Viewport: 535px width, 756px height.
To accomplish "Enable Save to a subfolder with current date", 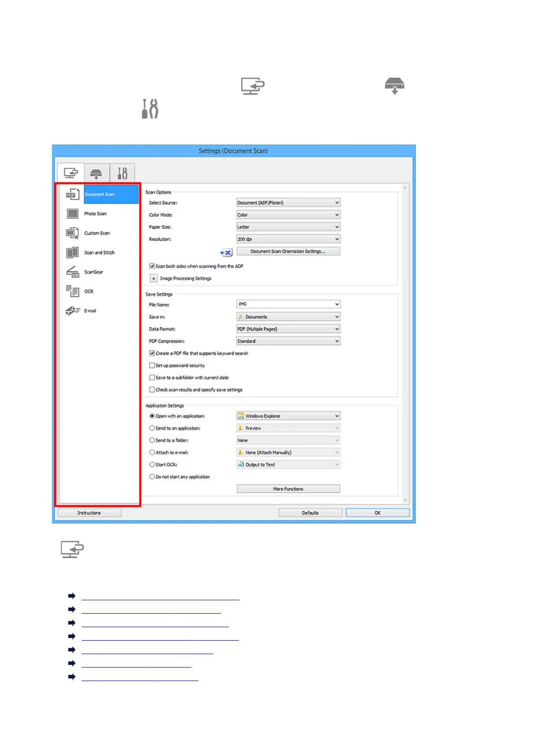I will click(152, 378).
